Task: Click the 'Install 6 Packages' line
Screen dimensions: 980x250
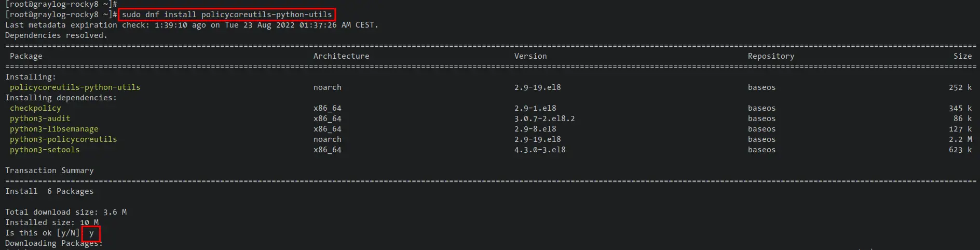Action: (x=49, y=191)
